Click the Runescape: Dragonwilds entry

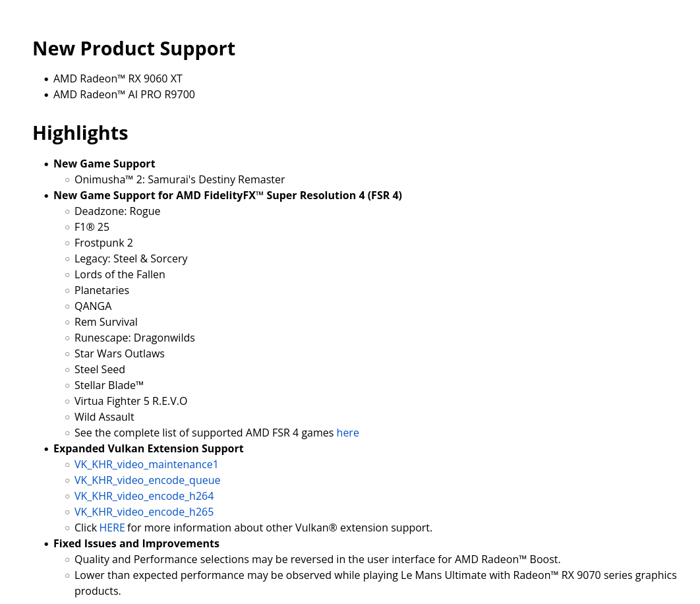click(x=134, y=338)
